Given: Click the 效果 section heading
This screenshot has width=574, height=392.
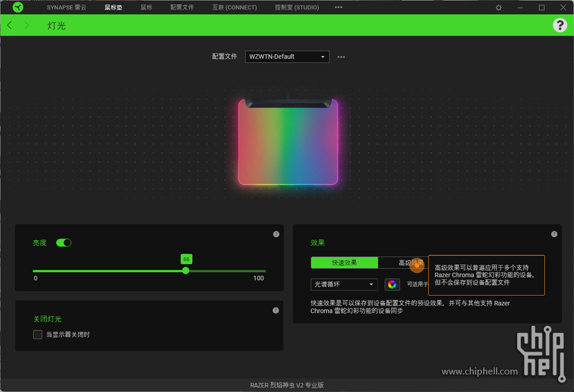Looking at the screenshot, I should 317,243.
